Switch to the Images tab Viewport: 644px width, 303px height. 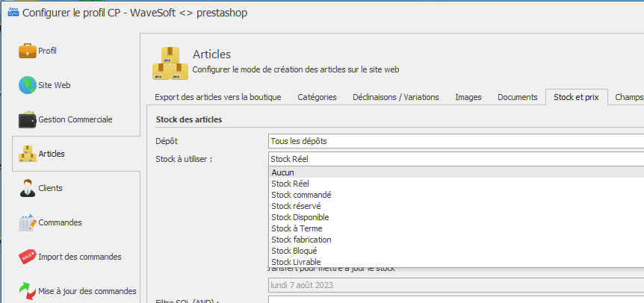[x=468, y=97]
